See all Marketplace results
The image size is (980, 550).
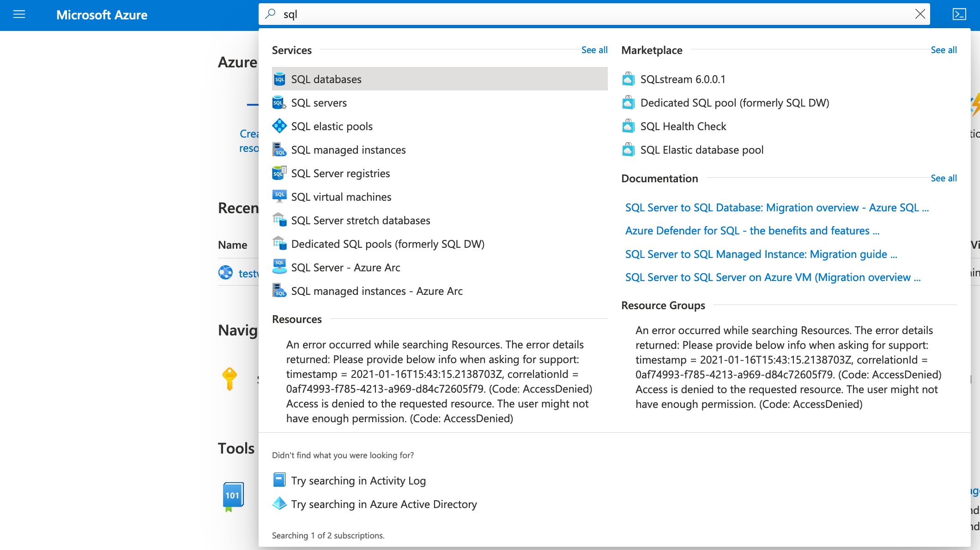click(944, 50)
